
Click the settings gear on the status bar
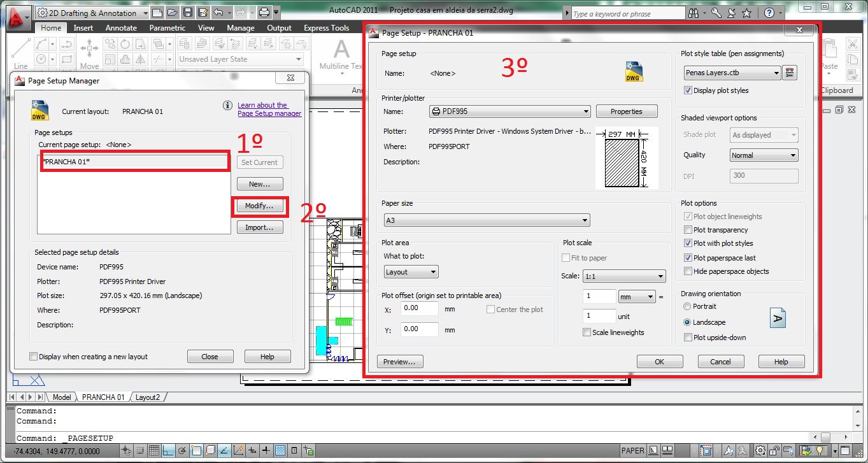760,451
